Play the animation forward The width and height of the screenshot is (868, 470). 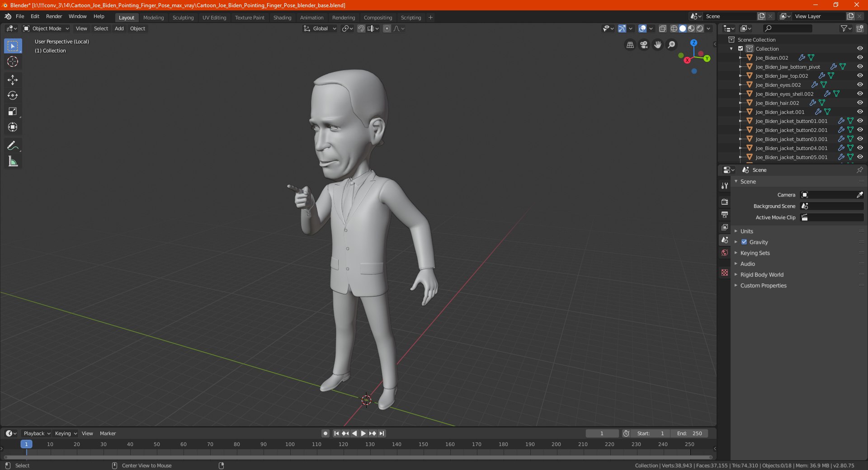tap(363, 433)
